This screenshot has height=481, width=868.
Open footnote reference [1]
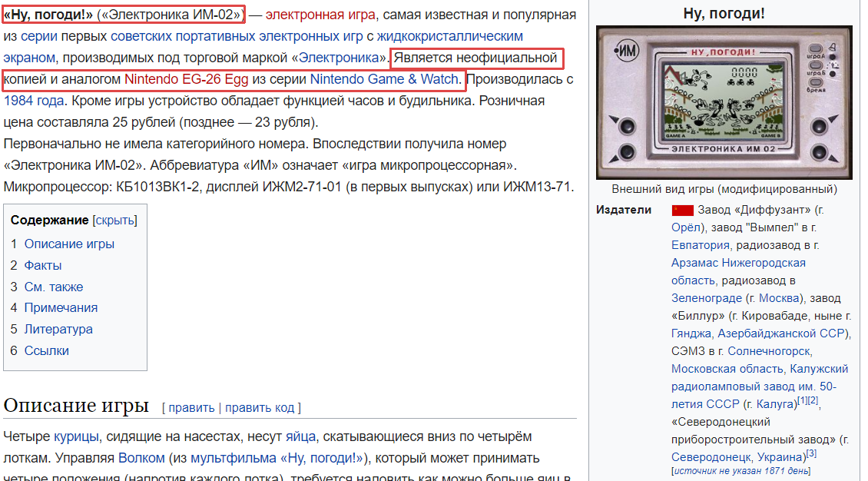tap(802, 401)
